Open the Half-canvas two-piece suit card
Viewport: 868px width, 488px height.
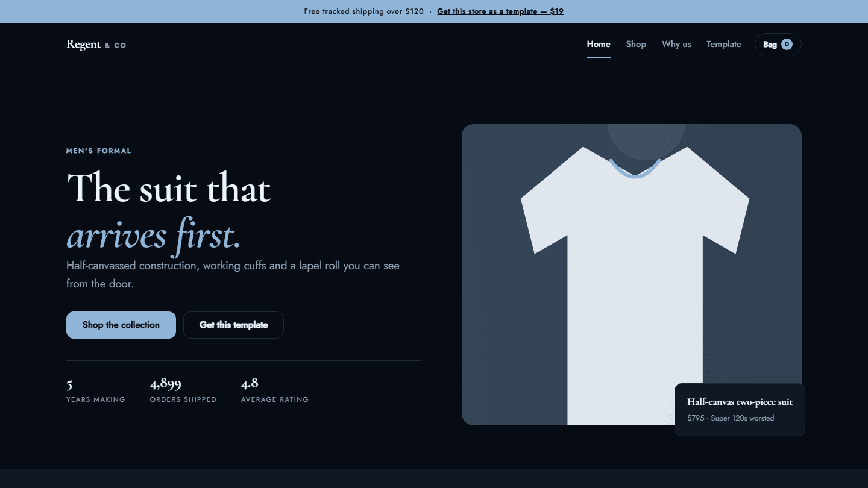point(740,410)
